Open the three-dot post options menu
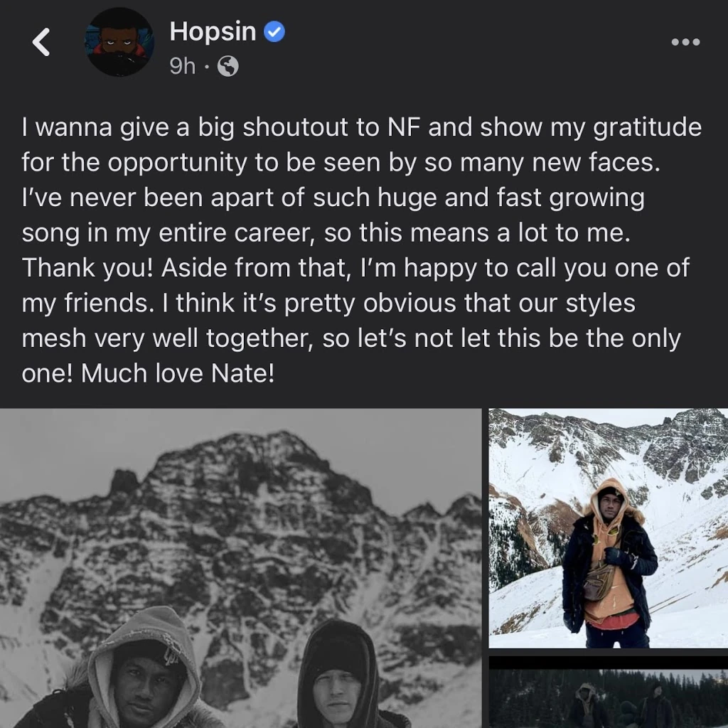The width and height of the screenshot is (728, 728). tap(685, 43)
